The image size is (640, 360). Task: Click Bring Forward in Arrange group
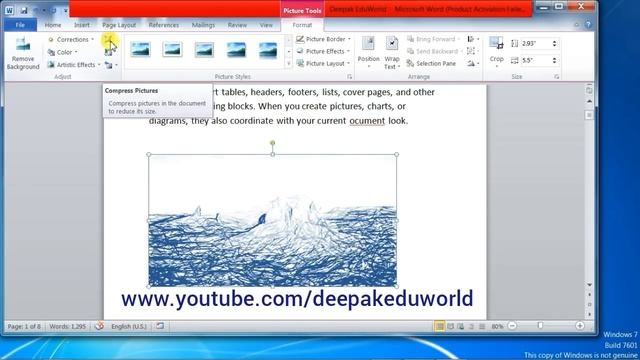coord(432,39)
